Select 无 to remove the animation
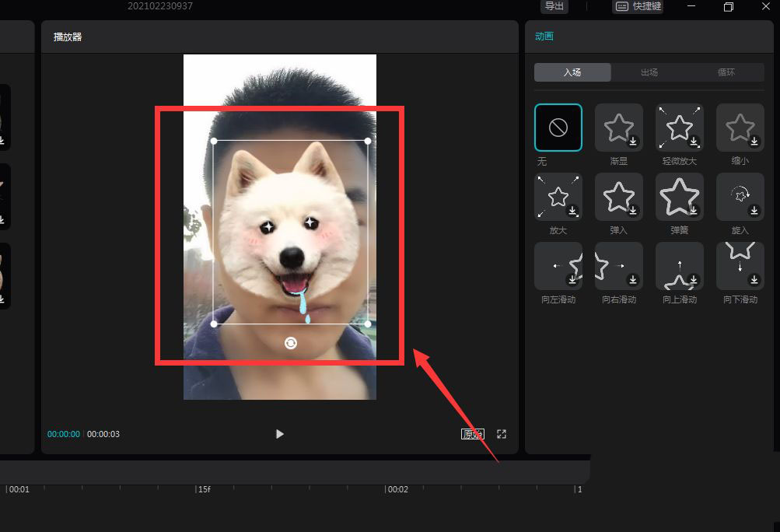Screen dimensions: 780x532 pos(558,128)
